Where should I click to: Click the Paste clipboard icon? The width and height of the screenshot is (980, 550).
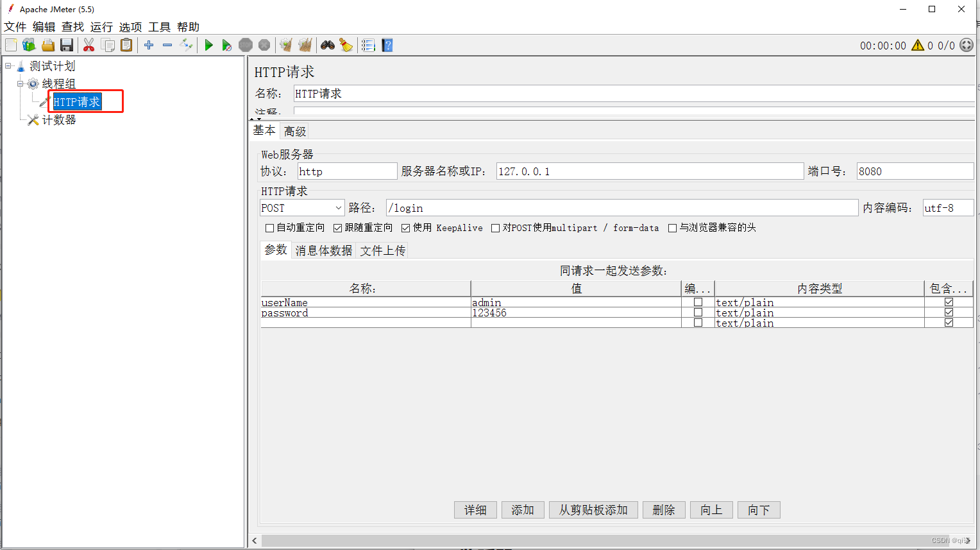point(127,45)
